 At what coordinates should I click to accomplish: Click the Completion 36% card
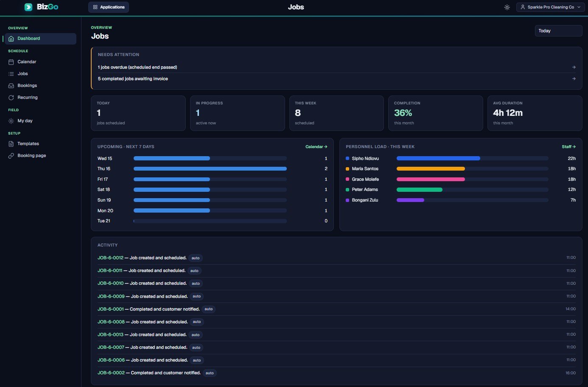coord(436,113)
